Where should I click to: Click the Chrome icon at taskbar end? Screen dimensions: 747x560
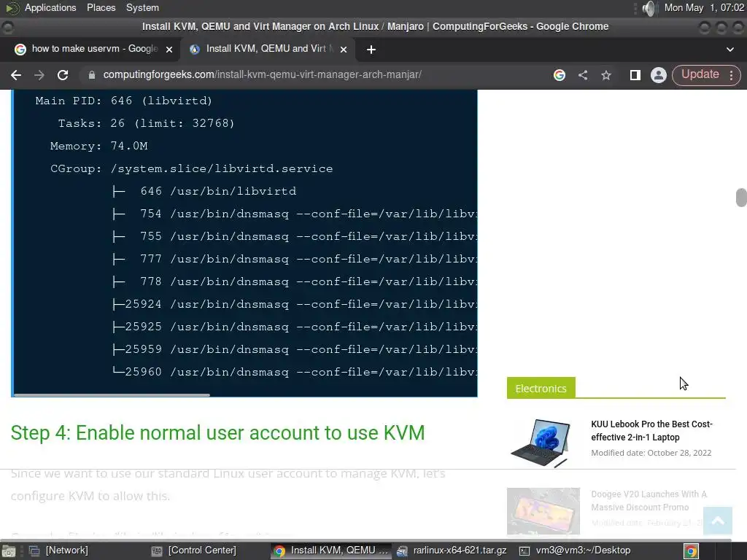tap(691, 551)
